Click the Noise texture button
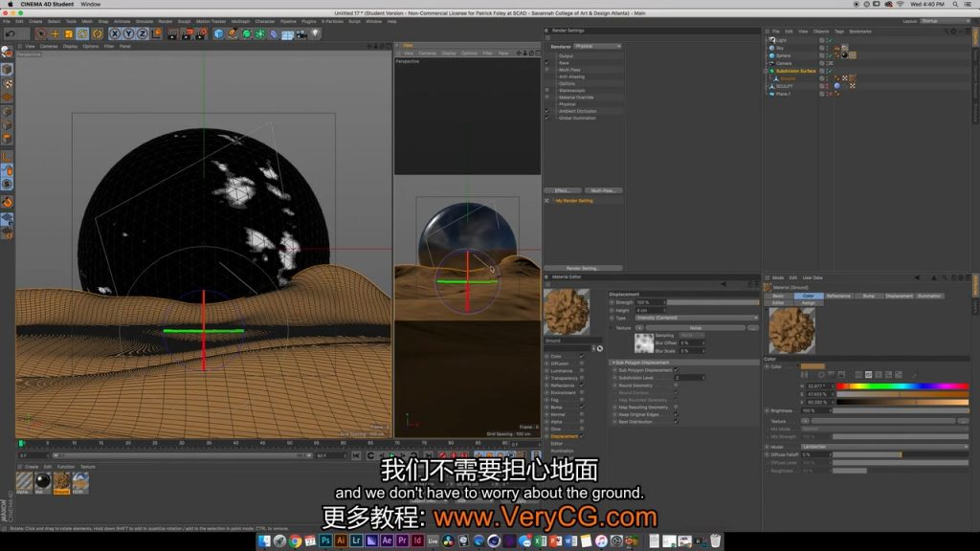Image resolution: width=980 pixels, height=551 pixels. tap(695, 328)
